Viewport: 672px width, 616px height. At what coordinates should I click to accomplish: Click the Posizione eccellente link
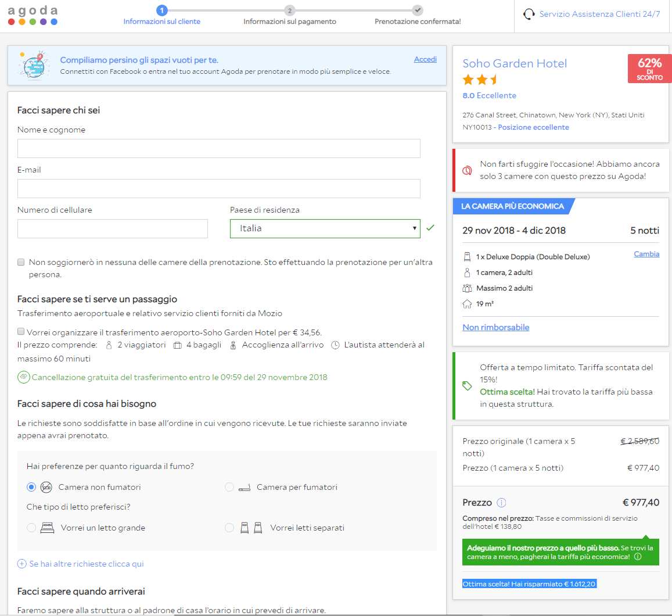pyautogui.click(x=534, y=127)
